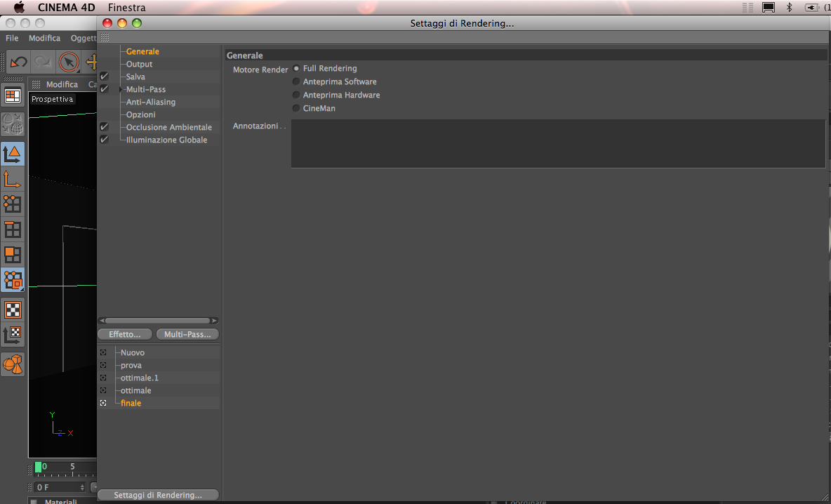Click inside the Annotazioni text field
Screen dimensions: 831x504
(x=558, y=144)
